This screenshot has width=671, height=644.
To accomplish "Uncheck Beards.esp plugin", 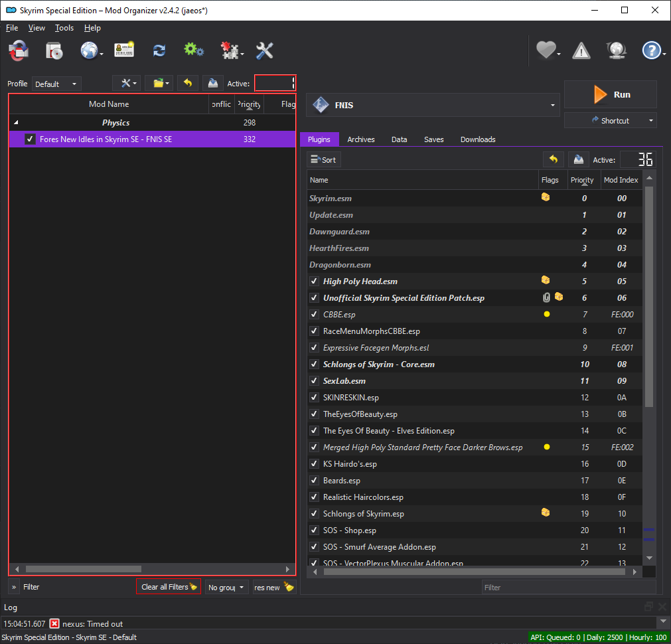I will point(314,481).
